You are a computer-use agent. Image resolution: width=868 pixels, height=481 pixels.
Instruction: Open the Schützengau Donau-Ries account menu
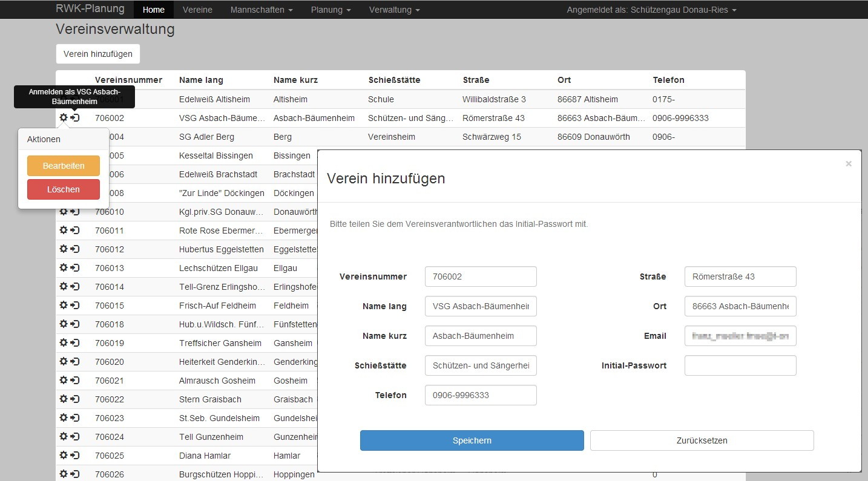tap(651, 10)
